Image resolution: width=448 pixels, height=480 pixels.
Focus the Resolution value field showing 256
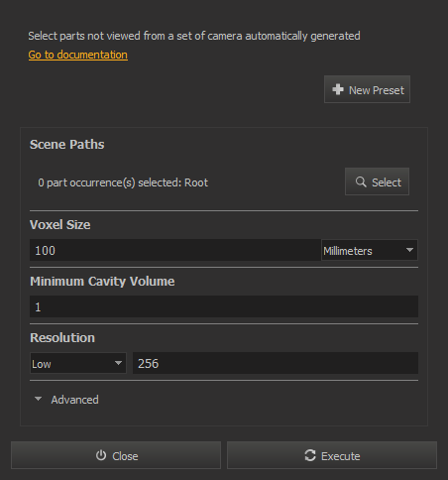[x=276, y=363]
